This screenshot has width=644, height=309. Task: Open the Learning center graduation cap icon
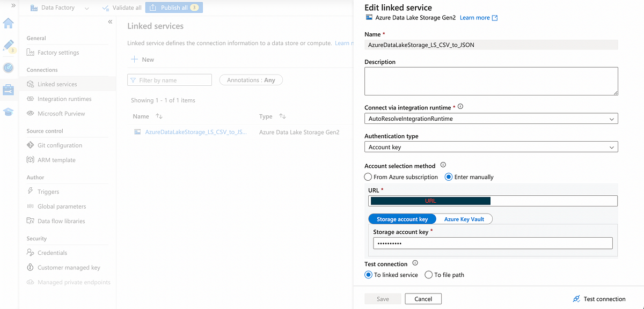click(9, 112)
